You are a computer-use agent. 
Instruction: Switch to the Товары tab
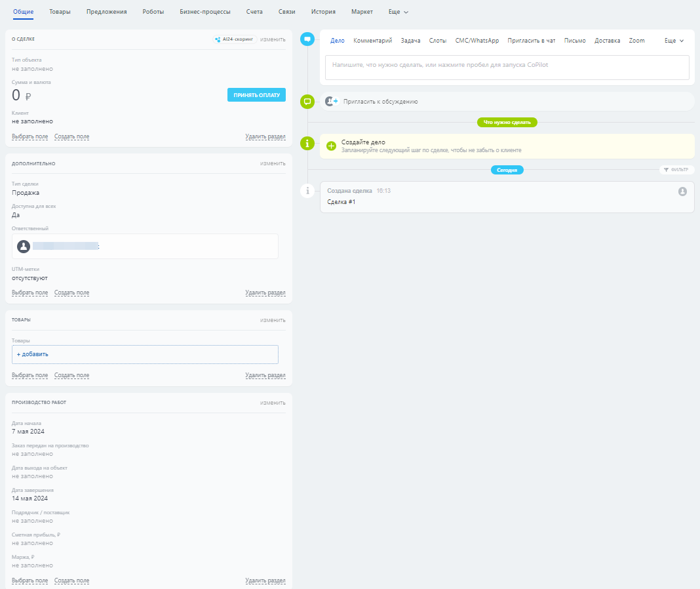coord(60,12)
